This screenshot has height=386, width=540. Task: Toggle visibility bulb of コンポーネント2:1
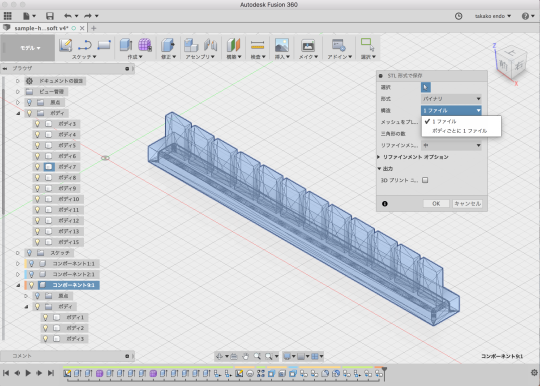(x=31, y=274)
